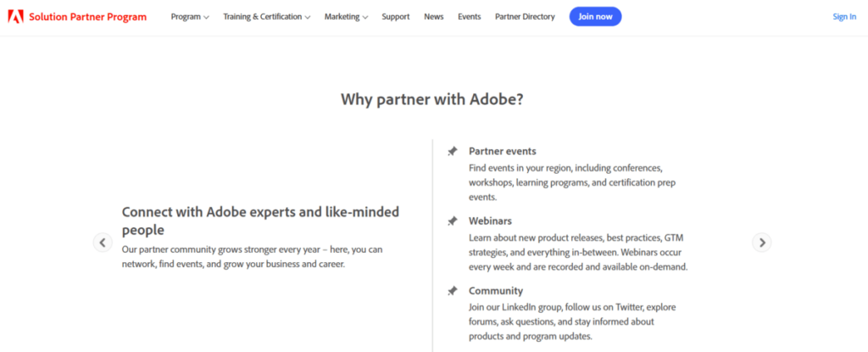This screenshot has width=868, height=352.
Task: Open the Support menu item
Action: coord(396,17)
